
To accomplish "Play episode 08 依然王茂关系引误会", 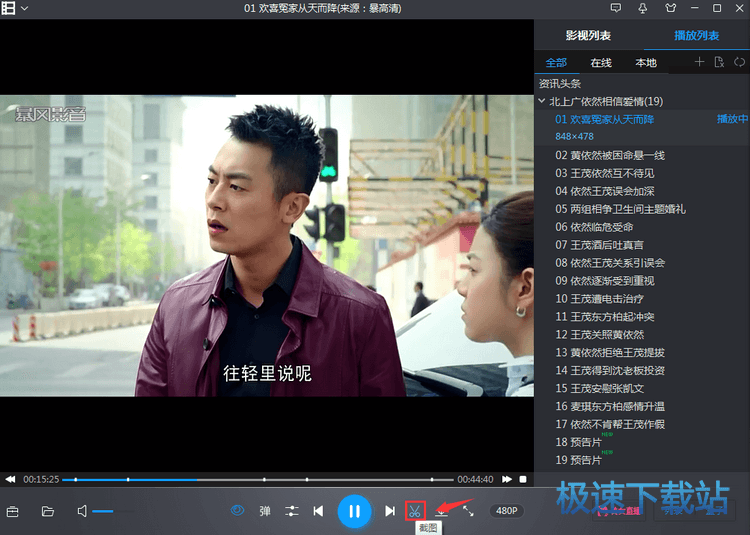I will tap(610, 263).
